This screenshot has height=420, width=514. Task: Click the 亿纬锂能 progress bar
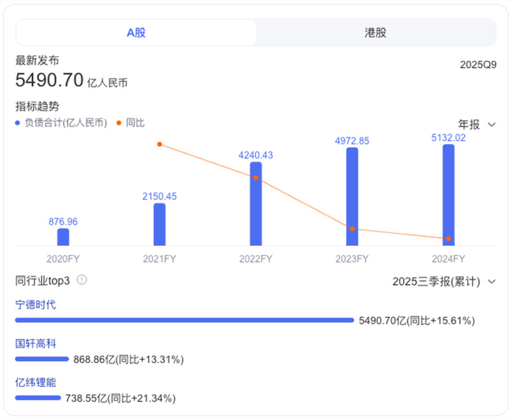(38, 398)
